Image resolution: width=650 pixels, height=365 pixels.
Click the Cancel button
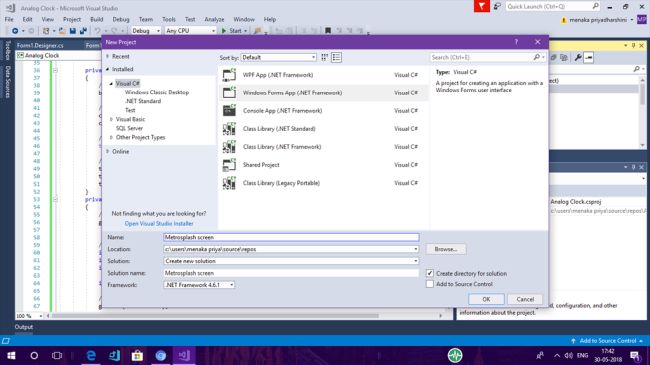click(525, 299)
